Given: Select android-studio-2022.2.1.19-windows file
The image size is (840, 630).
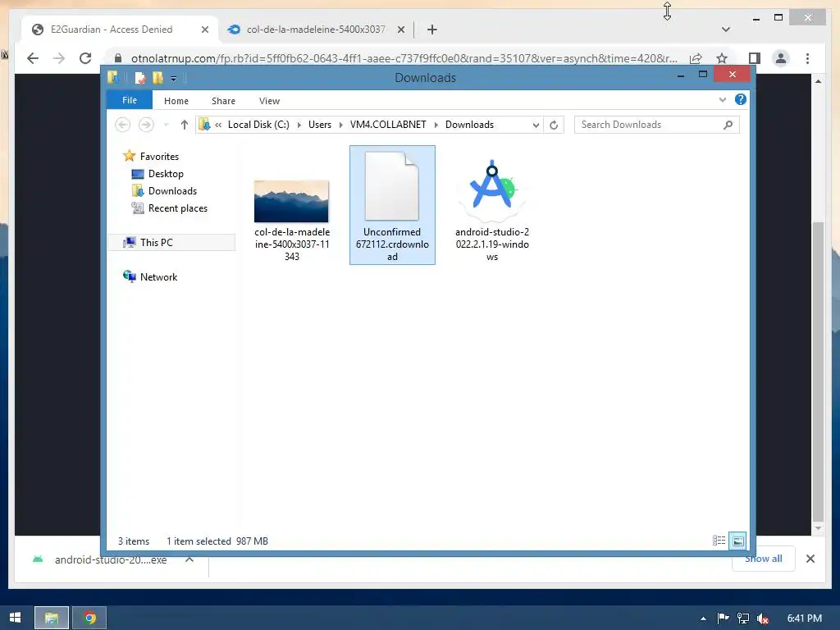Looking at the screenshot, I should coord(492,211).
